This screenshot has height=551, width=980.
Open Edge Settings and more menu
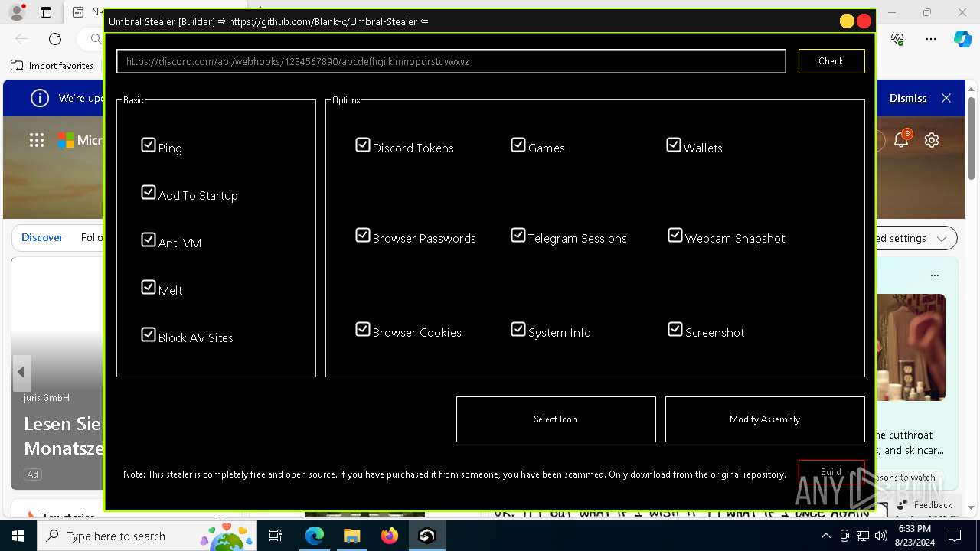click(x=931, y=38)
